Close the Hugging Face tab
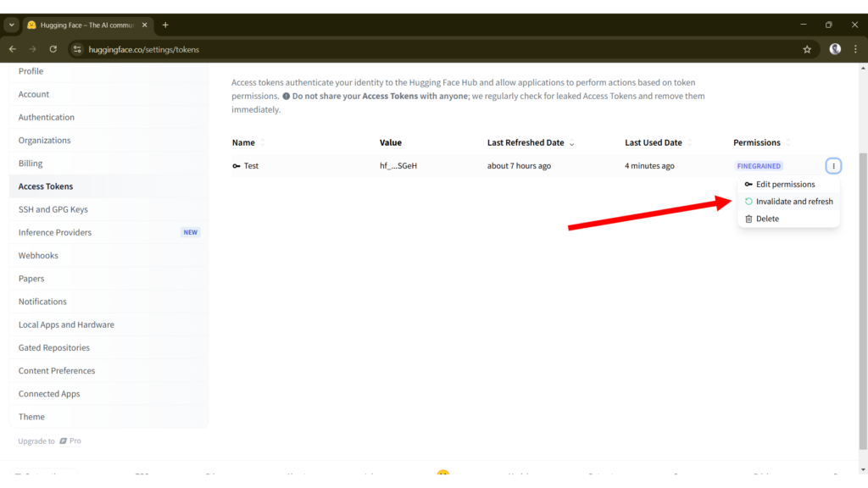This screenshot has width=868, height=488. pos(144,25)
